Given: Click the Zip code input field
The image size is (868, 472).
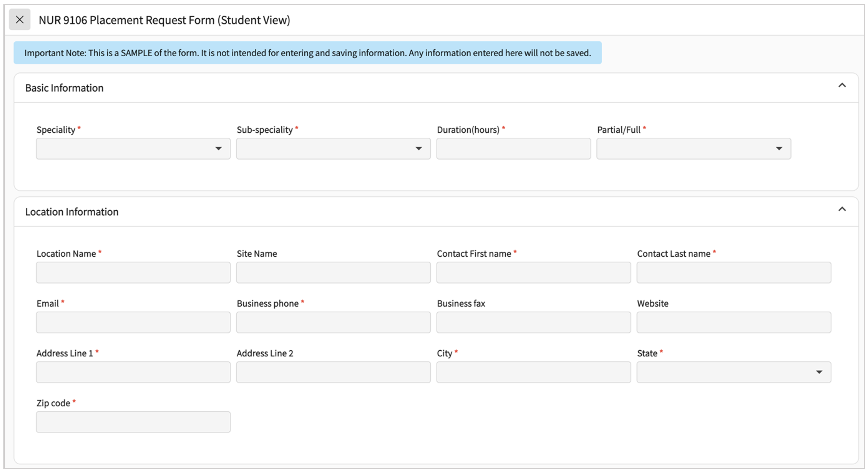Looking at the screenshot, I should pyautogui.click(x=133, y=422).
